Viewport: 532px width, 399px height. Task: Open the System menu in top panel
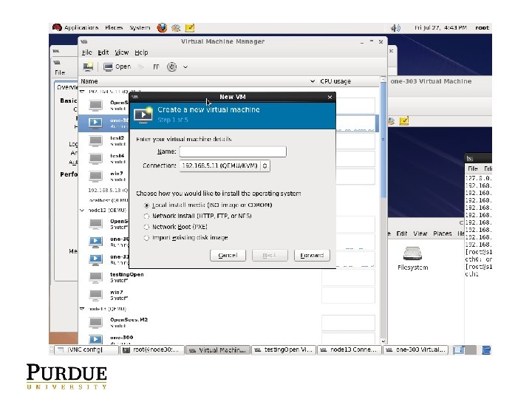coord(140,28)
